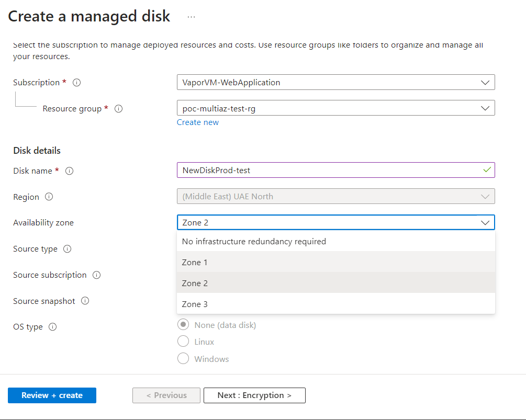Click the info icon next to Region
The image size is (526, 420).
click(49, 197)
